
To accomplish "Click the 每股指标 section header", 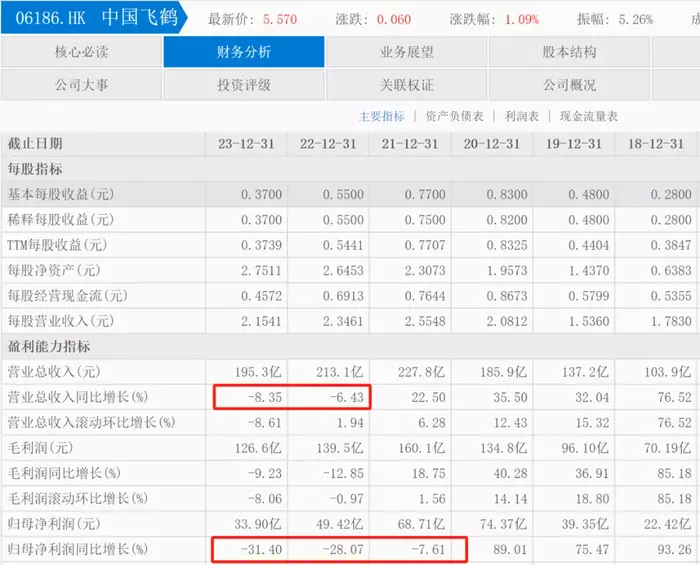I will [35, 169].
